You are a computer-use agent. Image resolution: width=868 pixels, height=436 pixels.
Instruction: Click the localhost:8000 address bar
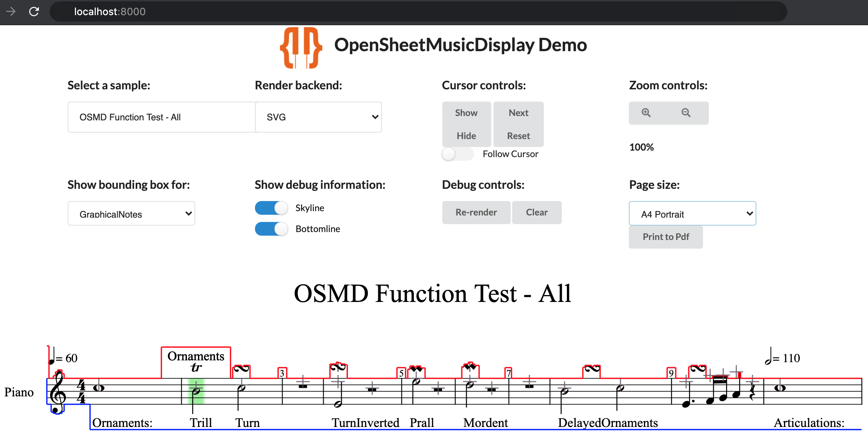[418, 12]
